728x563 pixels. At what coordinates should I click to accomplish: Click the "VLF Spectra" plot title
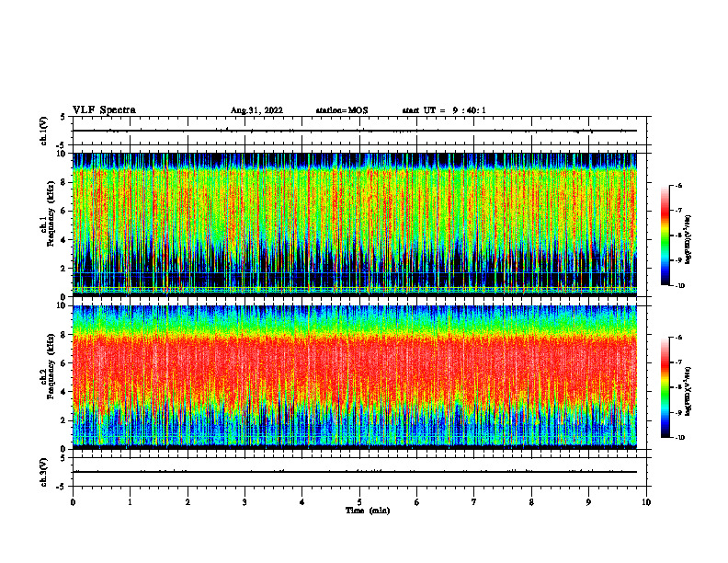[104, 110]
